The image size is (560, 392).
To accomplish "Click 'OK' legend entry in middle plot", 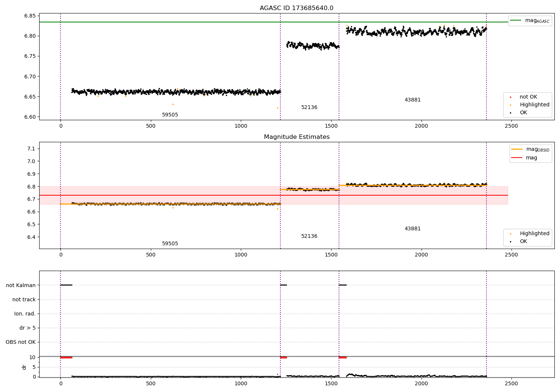I will point(519,241).
